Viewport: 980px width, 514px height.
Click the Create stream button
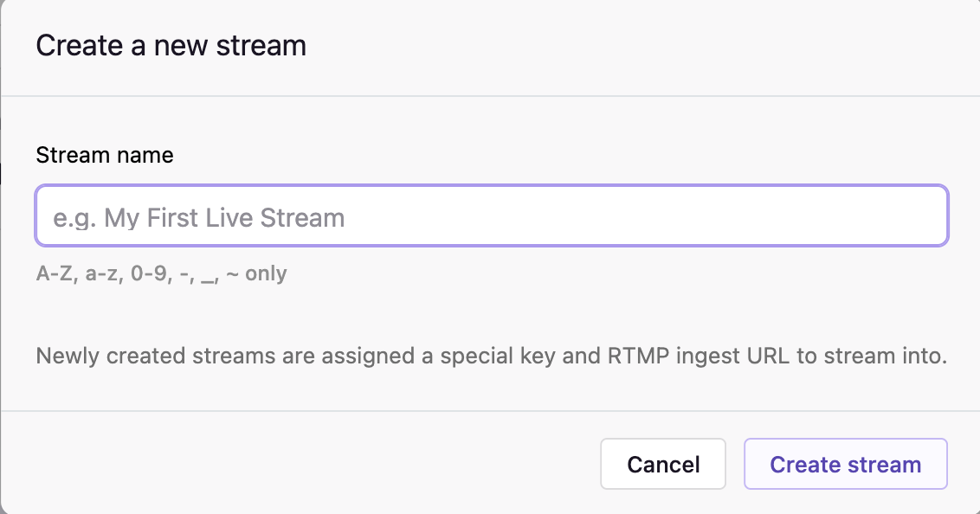coord(845,465)
